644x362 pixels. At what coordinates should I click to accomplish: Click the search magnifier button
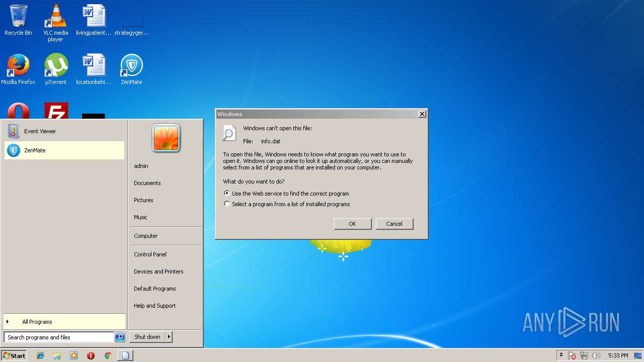[x=120, y=337]
